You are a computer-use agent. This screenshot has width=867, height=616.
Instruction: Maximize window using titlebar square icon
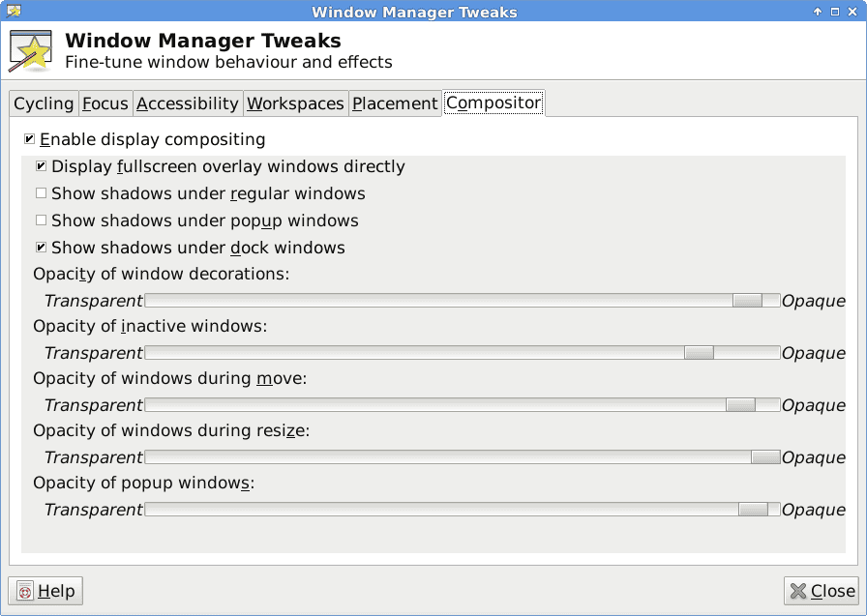(x=835, y=12)
